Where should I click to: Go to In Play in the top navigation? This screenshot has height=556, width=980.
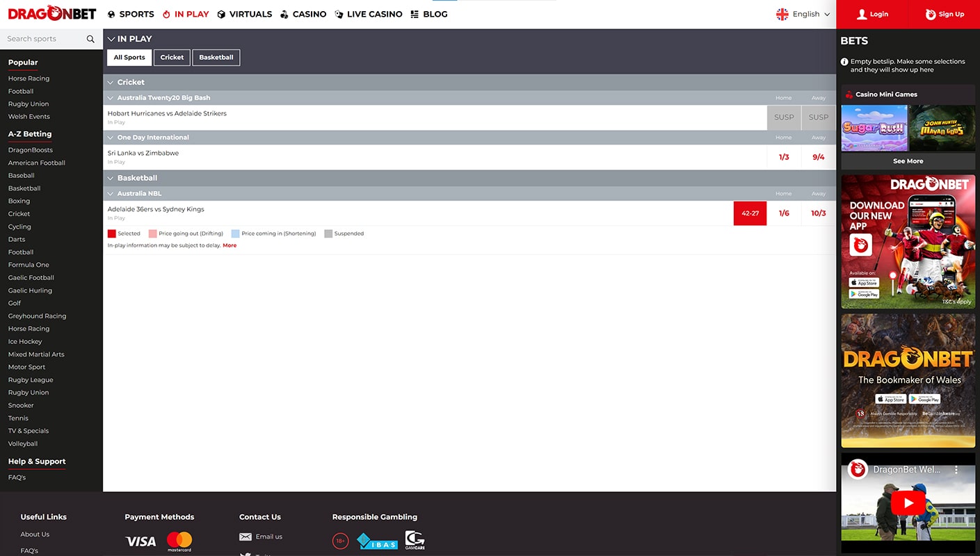click(186, 14)
